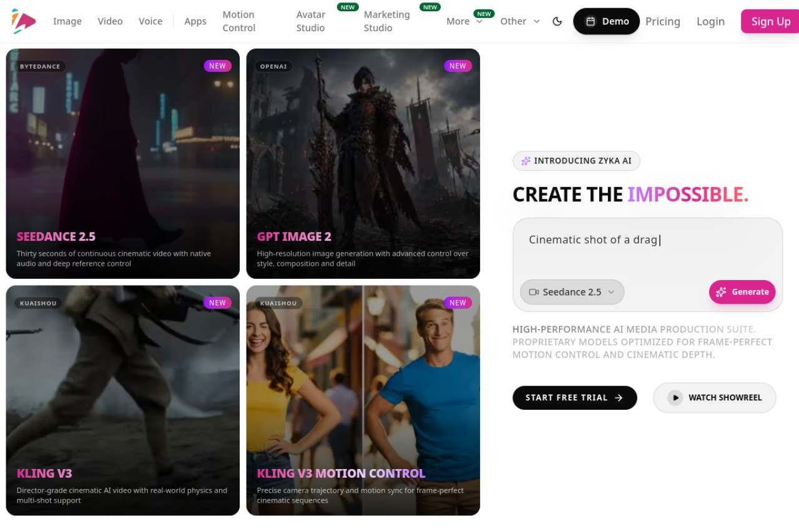Open Marketing Studio from the navigation
This screenshot has width=799, height=532.
(387, 21)
